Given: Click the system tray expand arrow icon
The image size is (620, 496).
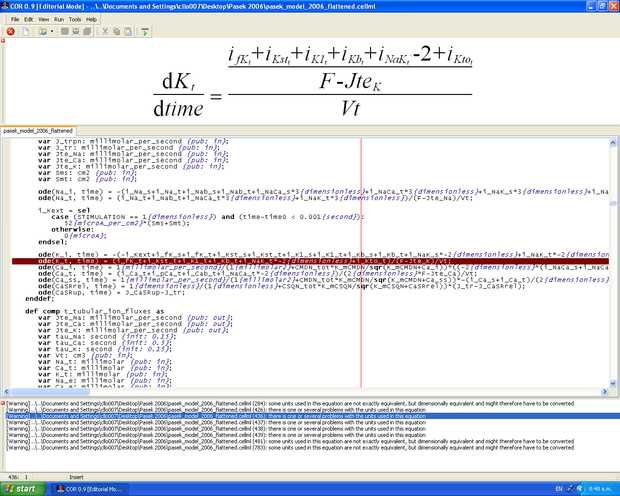Looking at the screenshot, I should (x=580, y=489).
